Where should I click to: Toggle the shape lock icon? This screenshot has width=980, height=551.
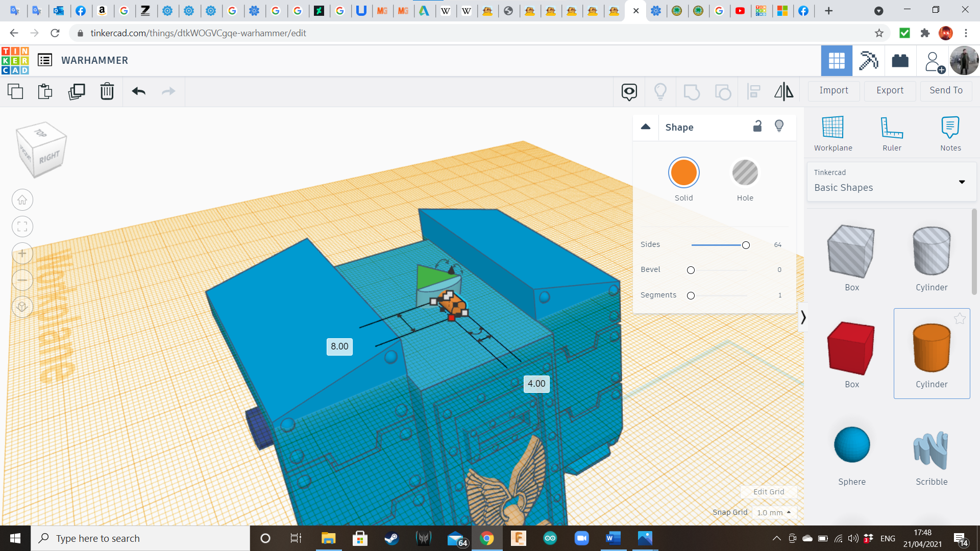pos(757,127)
